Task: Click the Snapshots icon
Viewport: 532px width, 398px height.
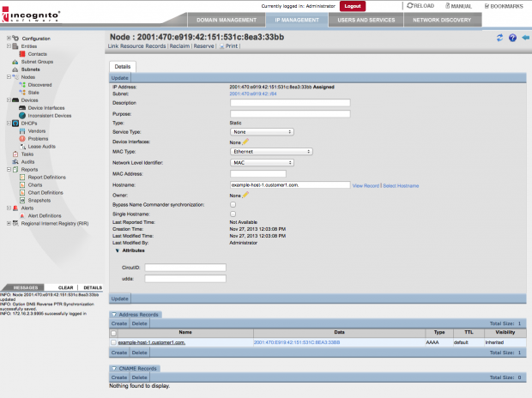Action: point(22,201)
